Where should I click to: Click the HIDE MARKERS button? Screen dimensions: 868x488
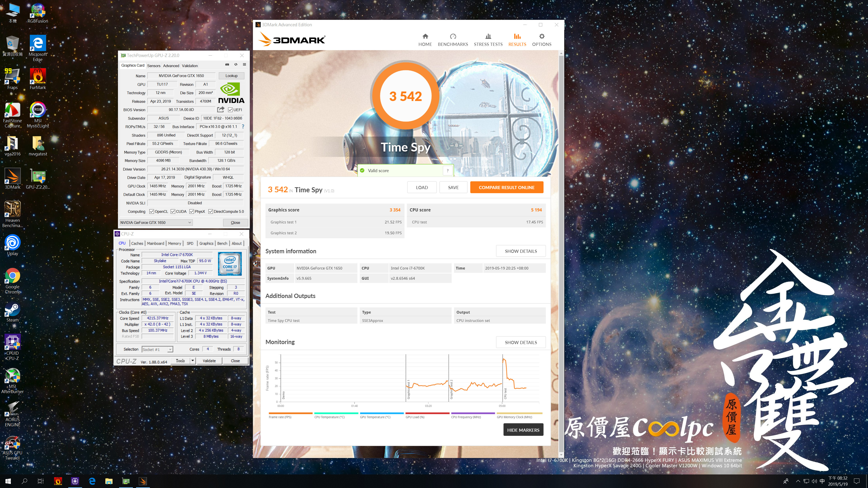[x=523, y=430]
